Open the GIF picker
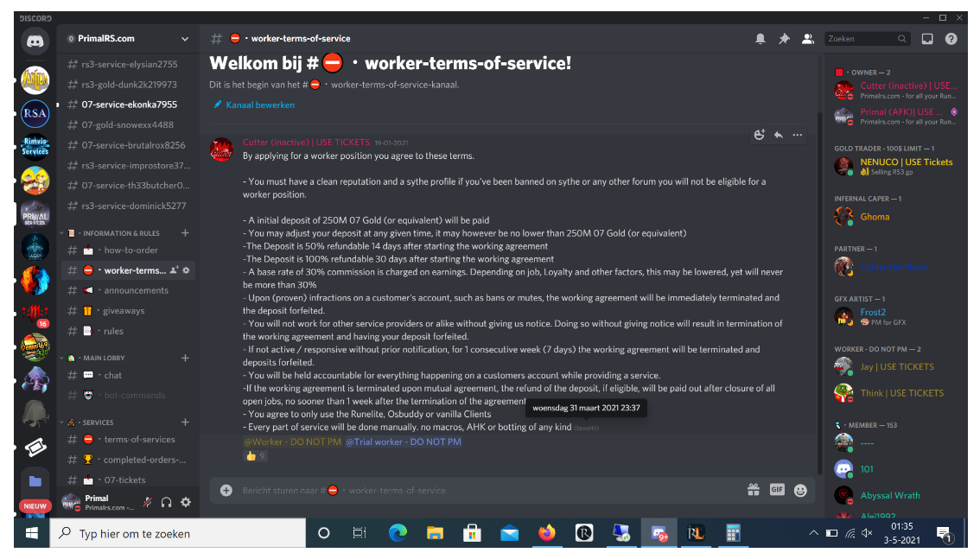 tap(777, 490)
